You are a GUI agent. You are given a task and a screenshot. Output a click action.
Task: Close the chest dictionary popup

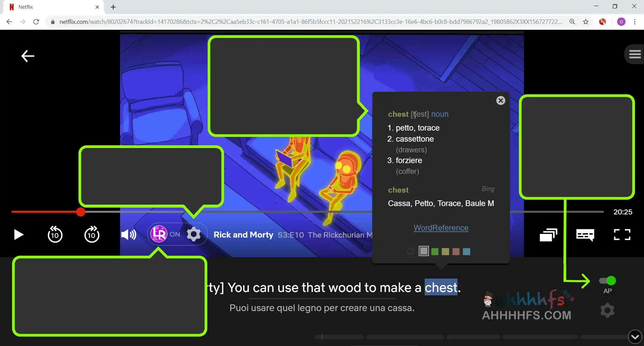tap(500, 100)
